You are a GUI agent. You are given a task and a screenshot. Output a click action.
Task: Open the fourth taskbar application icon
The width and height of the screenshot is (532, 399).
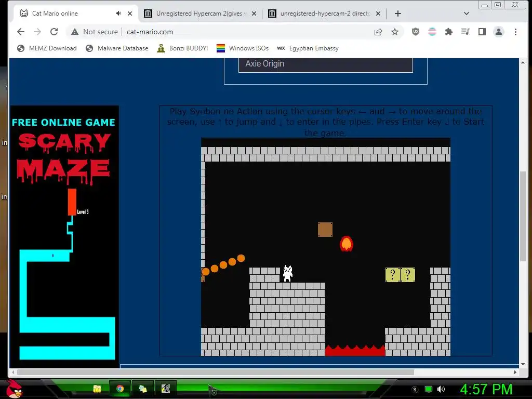166,389
